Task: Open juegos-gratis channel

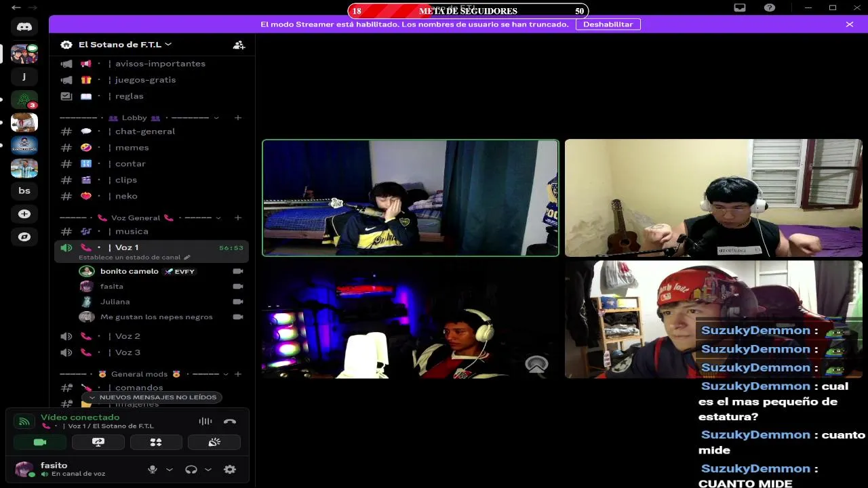Action: coord(151,80)
